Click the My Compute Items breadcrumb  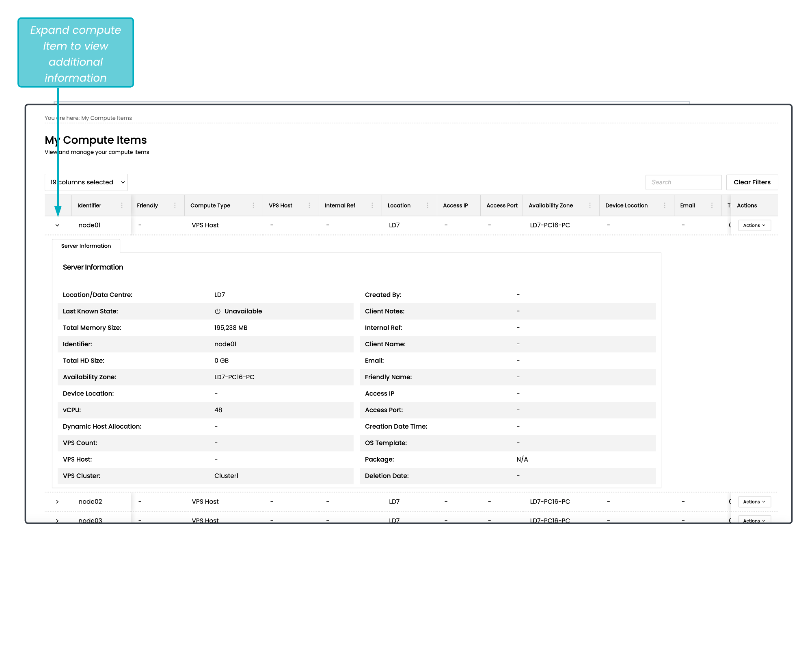(106, 118)
